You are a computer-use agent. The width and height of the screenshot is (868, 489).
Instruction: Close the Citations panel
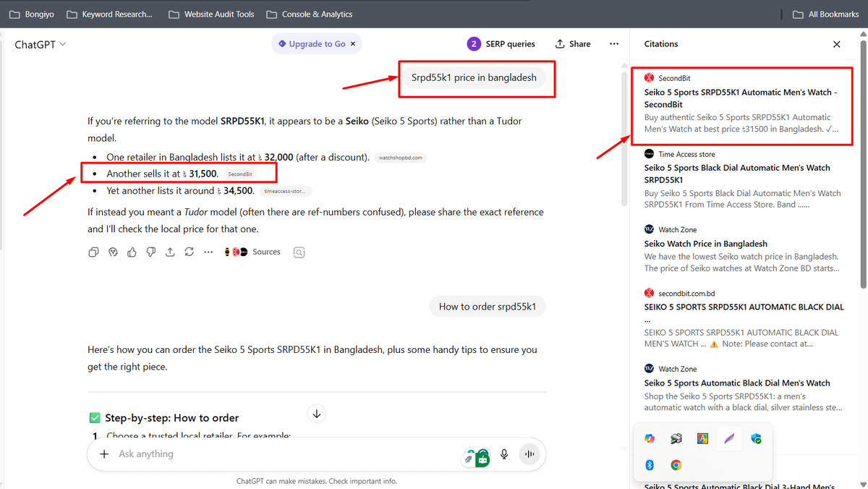click(x=837, y=44)
